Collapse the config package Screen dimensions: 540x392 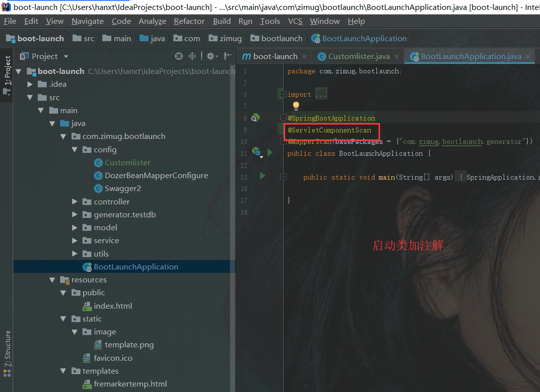[x=75, y=149]
